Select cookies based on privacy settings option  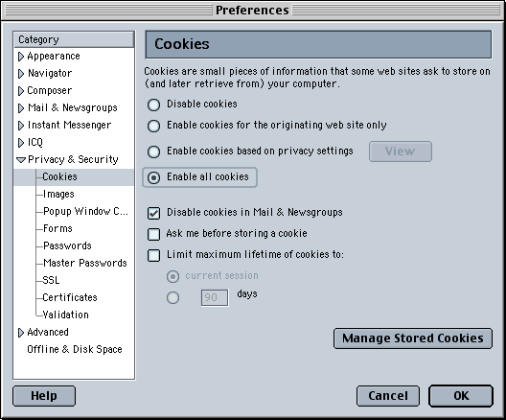click(x=153, y=152)
